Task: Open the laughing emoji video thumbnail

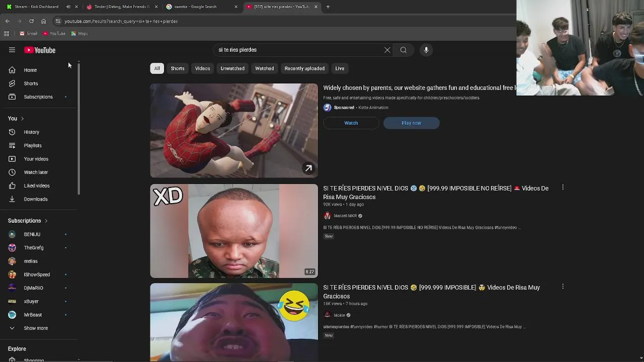Action: pyautogui.click(x=234, y=322)
